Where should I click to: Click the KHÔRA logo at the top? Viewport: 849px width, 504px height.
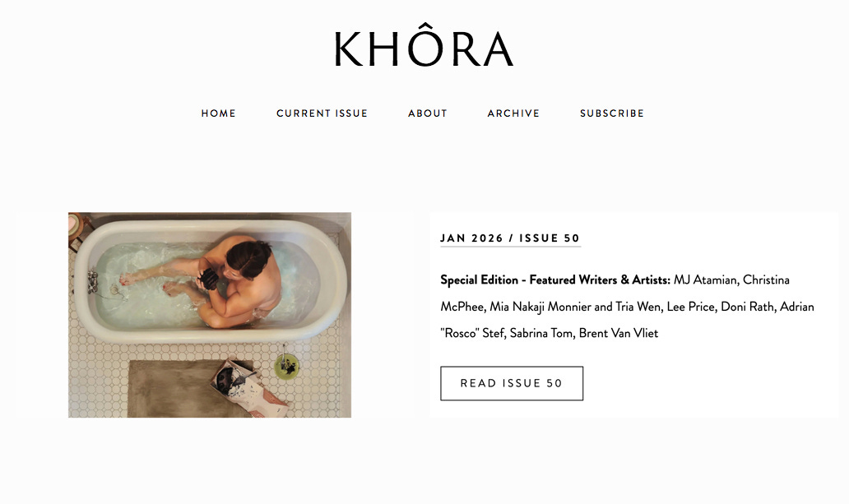coord(424,45)
